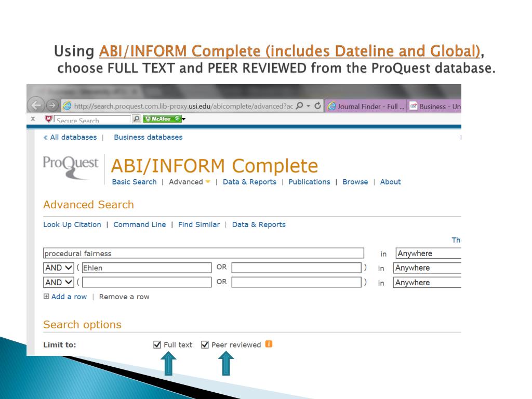Screen dimensions: 532x399
Task: Click the first empty field in third row
Action: click(147, 282)
